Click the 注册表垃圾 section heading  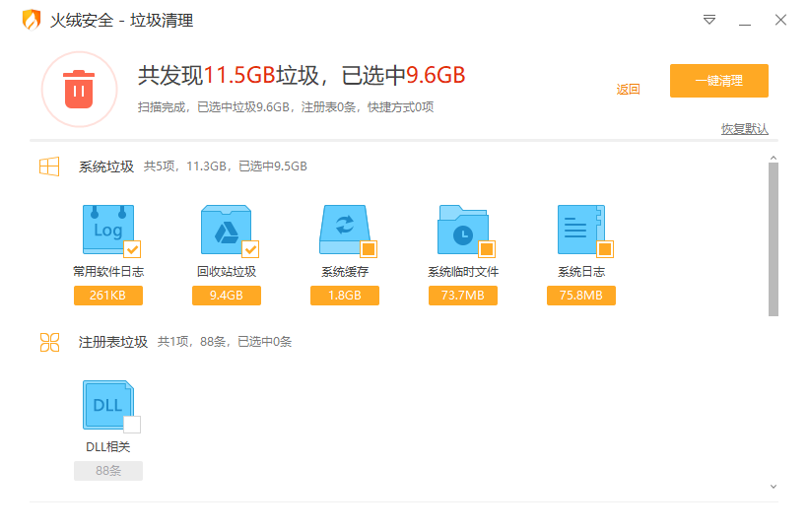pyautogui.click(x=113, y=342)
